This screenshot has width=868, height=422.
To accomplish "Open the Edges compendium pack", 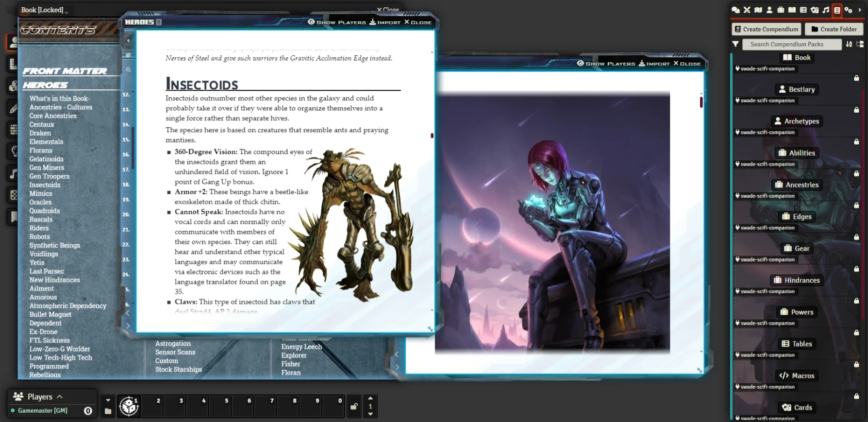I will coord(797,217).
